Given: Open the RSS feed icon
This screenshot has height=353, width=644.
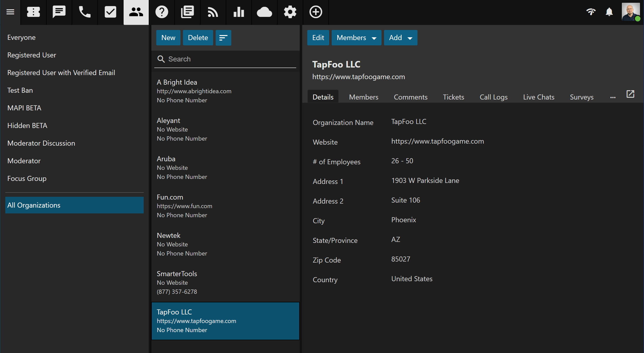Looking at the screenshot, I should coord(213,12).
